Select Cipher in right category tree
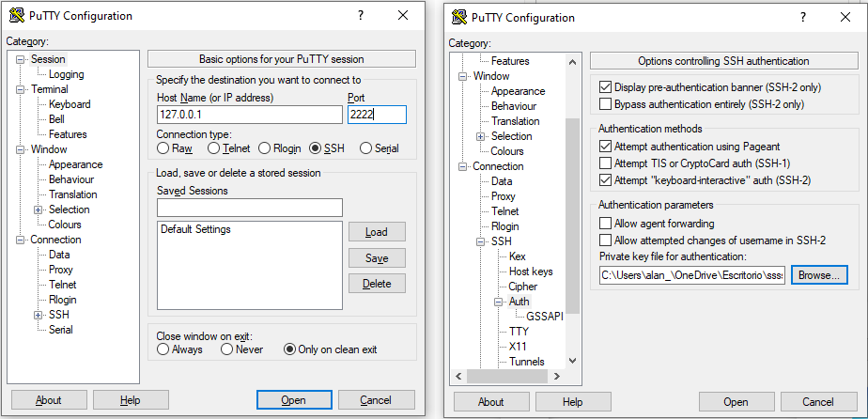Viewport: 868px width, 419px height. coord(523,287)
